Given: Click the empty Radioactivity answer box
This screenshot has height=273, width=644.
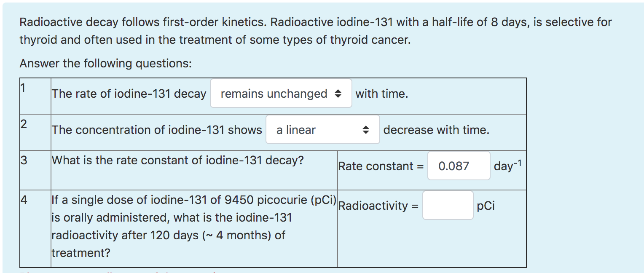Looking at the screenshot, I should [448, 205].
